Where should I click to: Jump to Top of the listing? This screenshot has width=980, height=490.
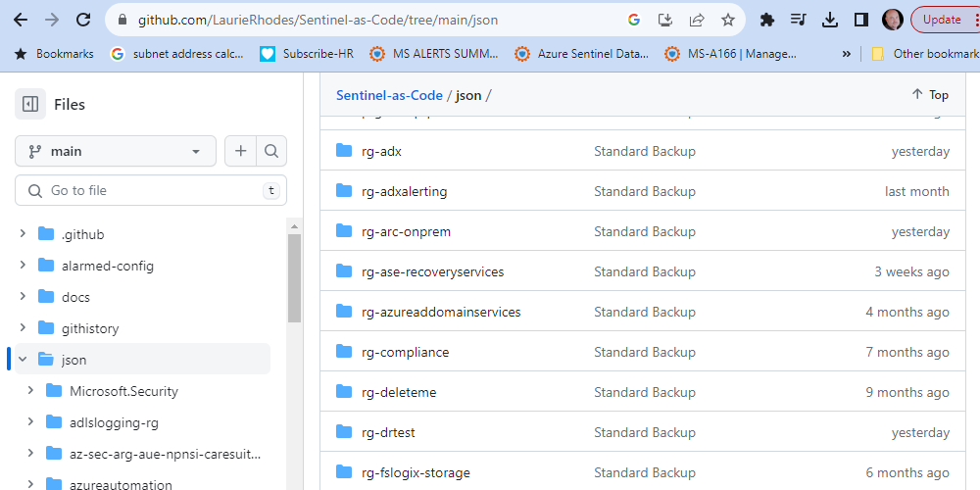coord(930,95)
